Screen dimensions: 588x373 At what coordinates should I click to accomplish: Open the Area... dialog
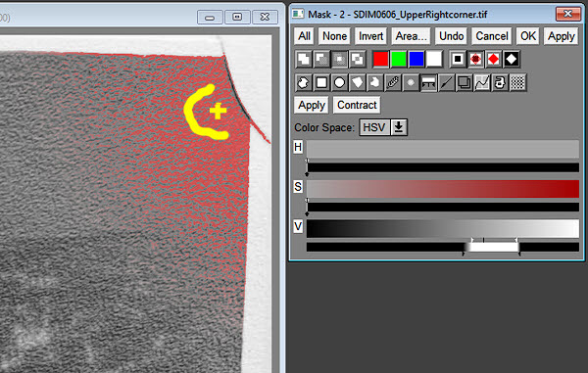click(x=412, y=36)
